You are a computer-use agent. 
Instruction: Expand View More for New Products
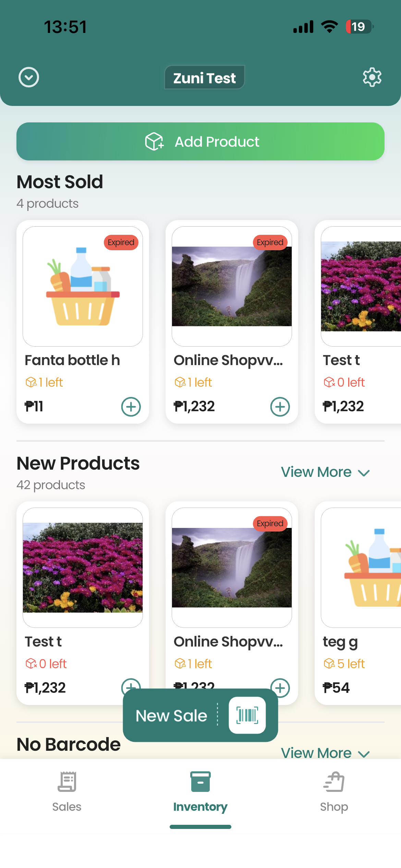click(325, 472)
